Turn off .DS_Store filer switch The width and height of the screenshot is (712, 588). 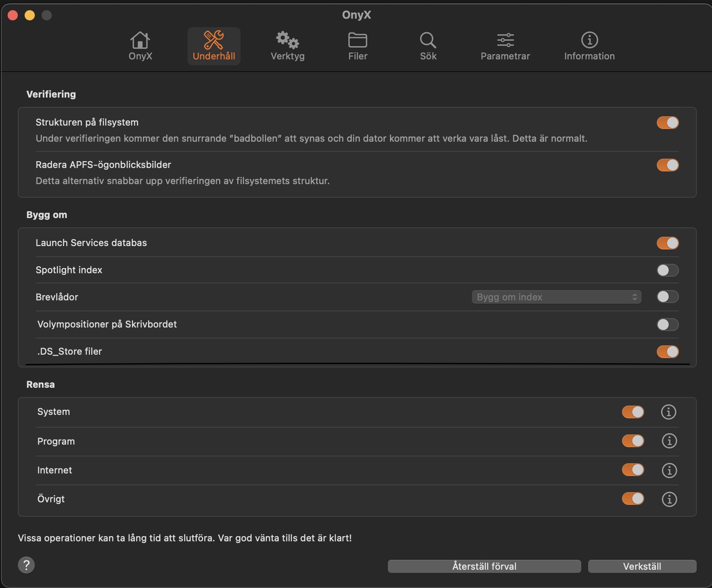pyautogui.click(x=667, y=352)
